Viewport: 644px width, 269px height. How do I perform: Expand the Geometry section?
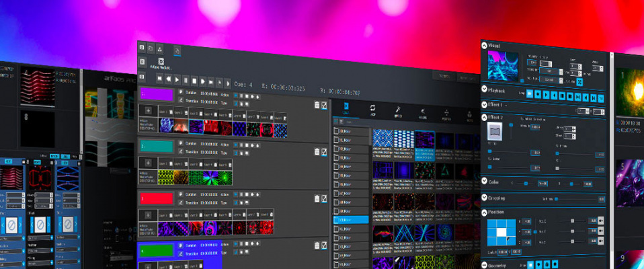[485, 265]
